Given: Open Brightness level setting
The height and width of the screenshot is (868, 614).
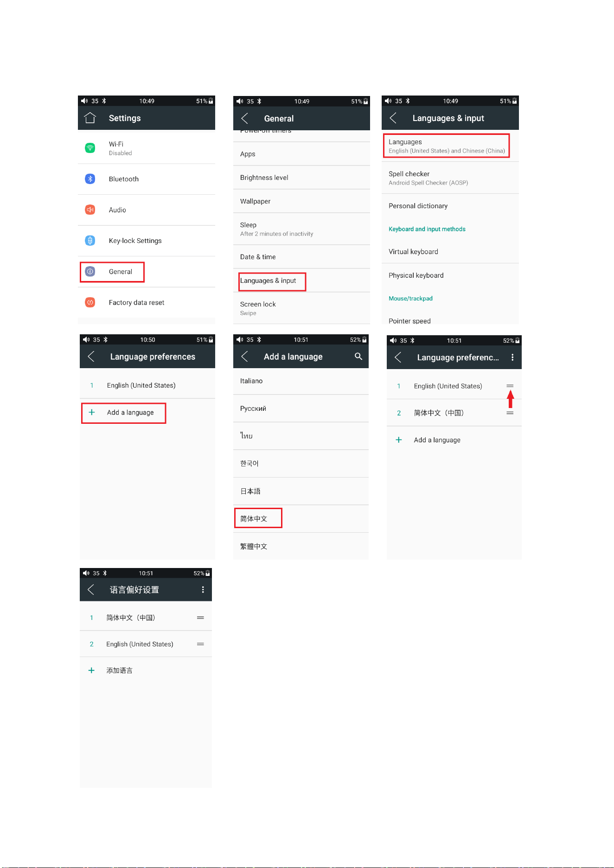Looking at the screenshot, I should click(x=301, y=178).
